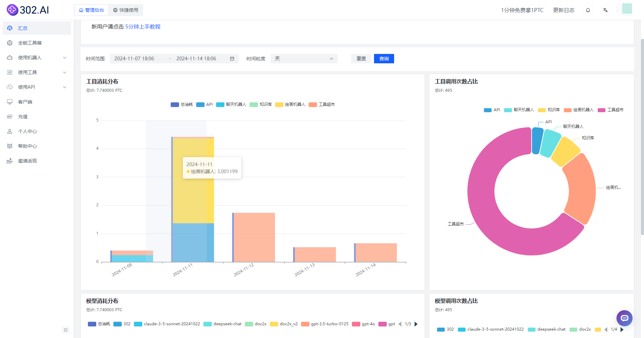Click the 302.AI logo icon
The height and width of the screenshot is (338, 644).
click(x=12, y=10)
